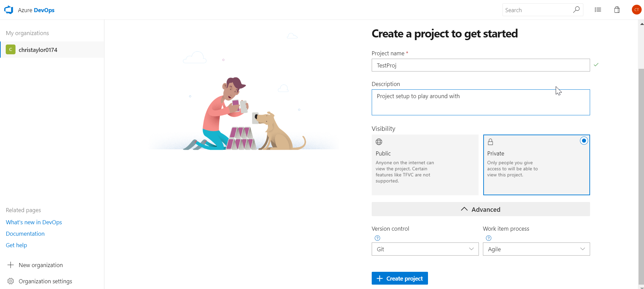Select the Private visibility radio button

pos(584,141)
